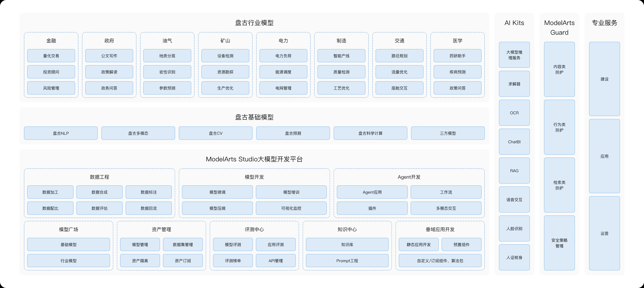
Task: Click the ChatBI box in AI Kits
Action: pos(514,142)
